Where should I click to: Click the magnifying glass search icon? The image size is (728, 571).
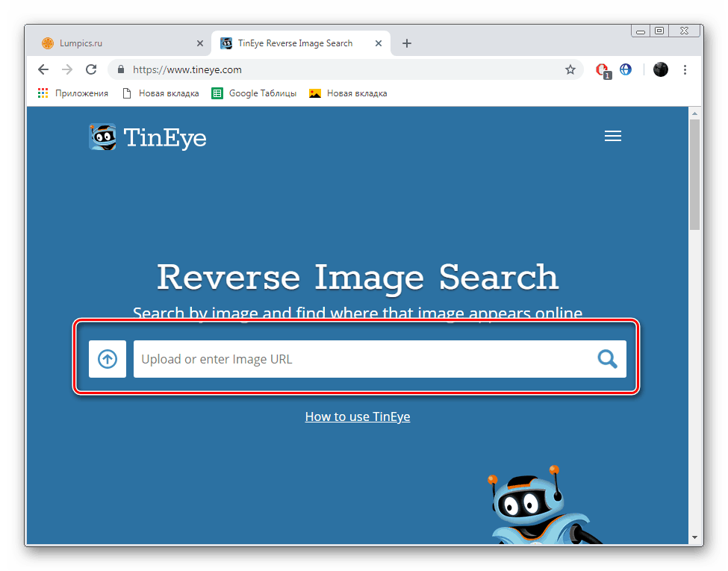(607, 359)
